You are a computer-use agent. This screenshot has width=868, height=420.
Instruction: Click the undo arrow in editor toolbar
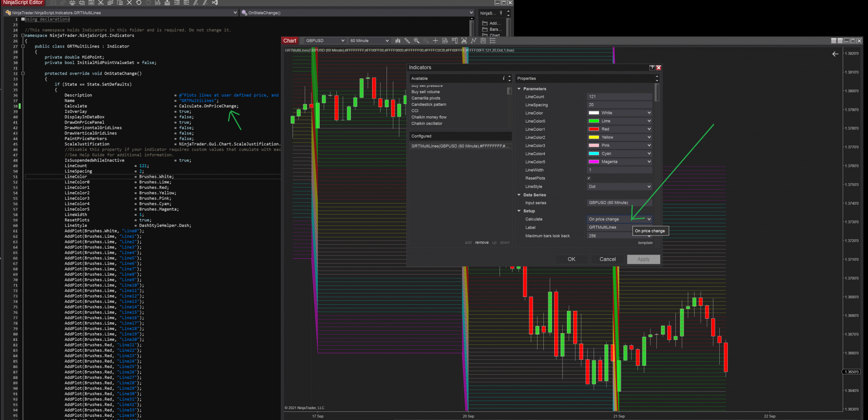(139, 3)
